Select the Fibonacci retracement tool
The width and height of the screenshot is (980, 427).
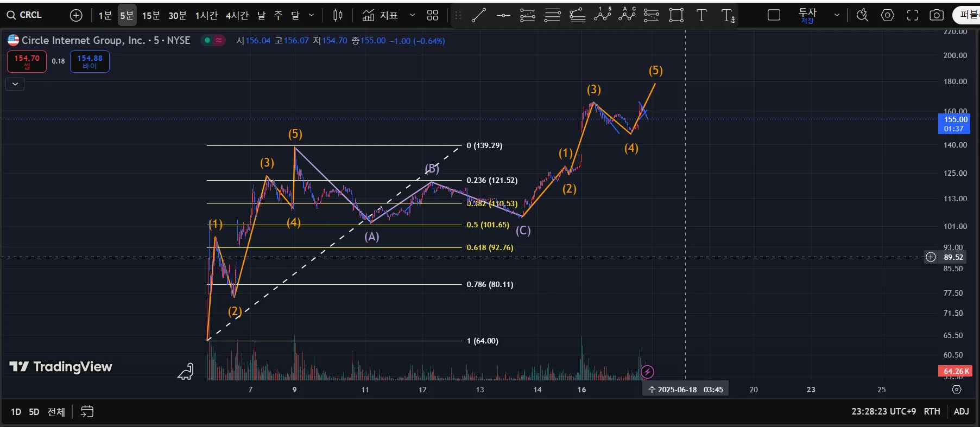click(x=528, y=15)
